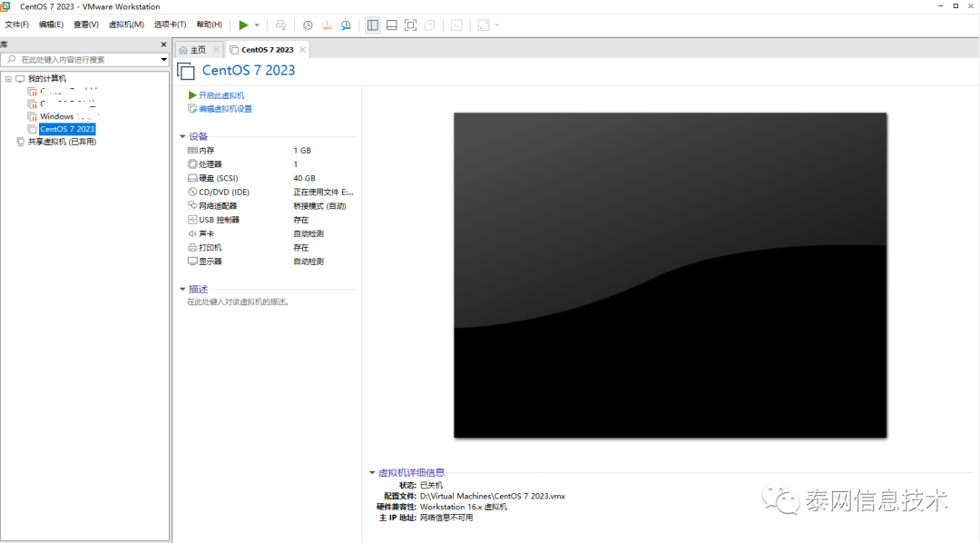Click the green power-on play icon in toolbar
This screenshot has width=980, height=543.
243,25
